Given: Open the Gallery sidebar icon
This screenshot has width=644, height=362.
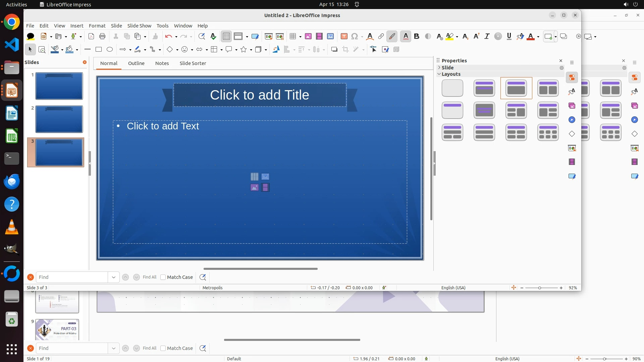Looking at the screenshot, I should click(572, 106).
